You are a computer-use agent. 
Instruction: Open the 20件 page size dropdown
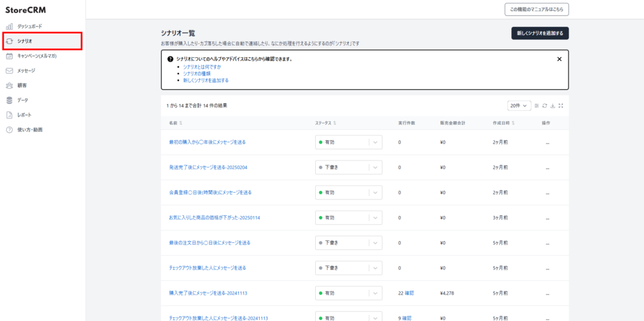tap(519, 106)
